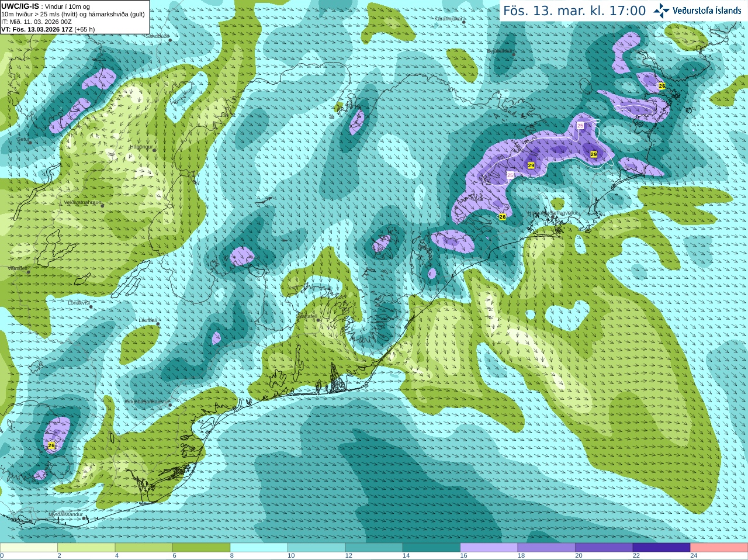
Task: Pick the 8–10 m/s pale cyan legend swatch
Action: (259, 548)
